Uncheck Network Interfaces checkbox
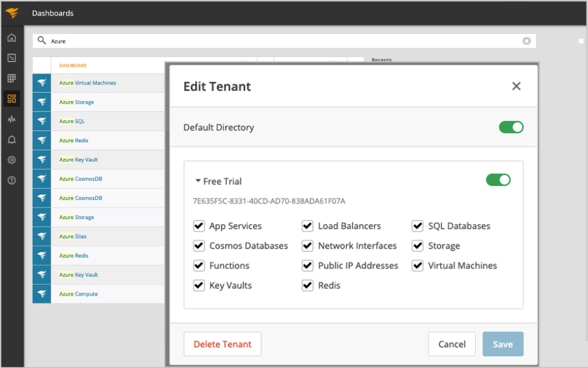 pos(308,246)
